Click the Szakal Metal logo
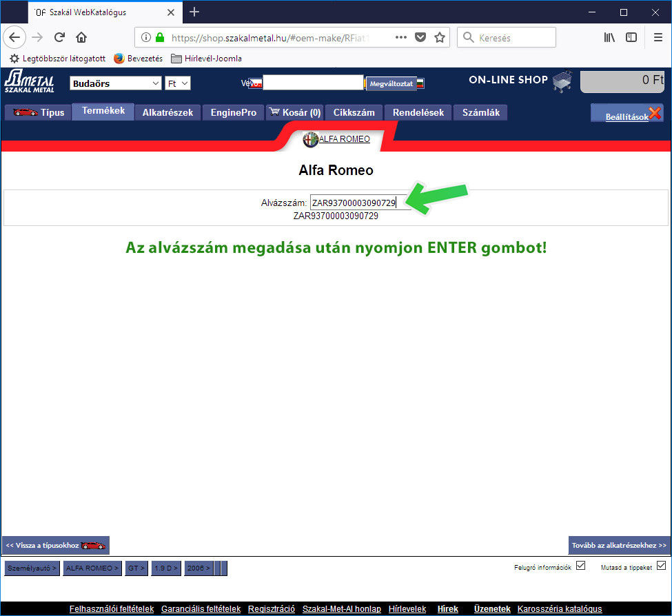This screenshot has height=616, width=672. pyautogui.click(x=30, y=81)
